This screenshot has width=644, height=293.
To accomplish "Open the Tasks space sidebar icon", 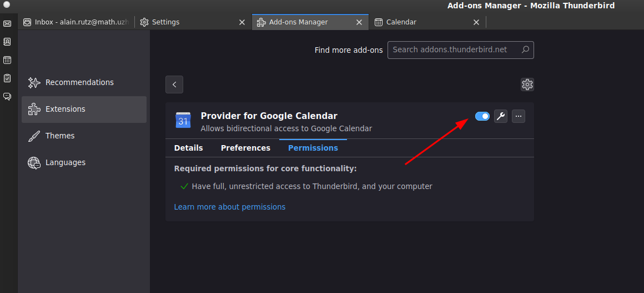I will pyautogui.click(x=7, y=78).
